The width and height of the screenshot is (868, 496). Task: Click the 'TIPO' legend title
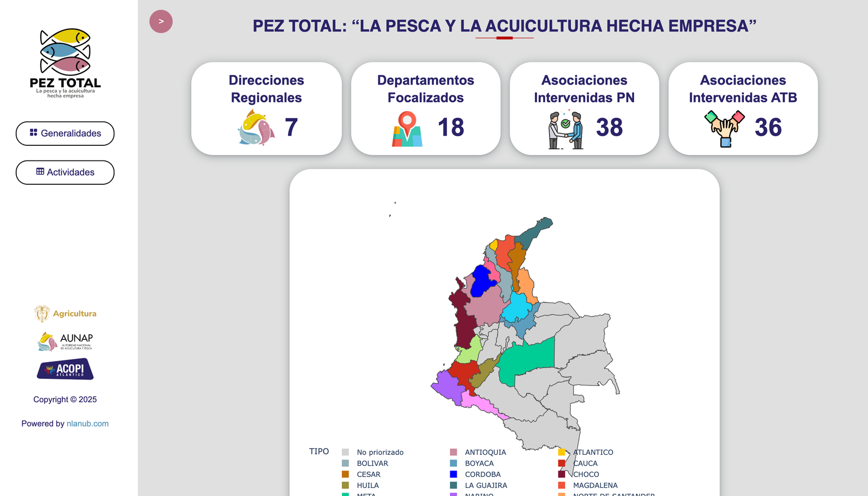319,452
